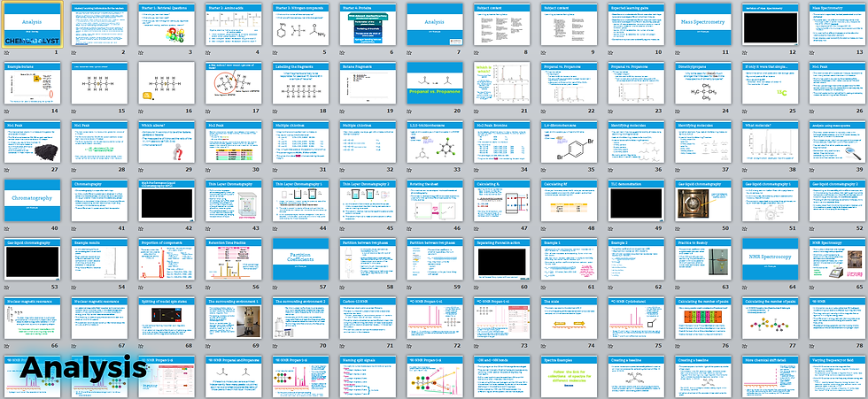Click the slide number 52 label
The height and width of the screenshot is (399, 868).
tap(859, 227)
